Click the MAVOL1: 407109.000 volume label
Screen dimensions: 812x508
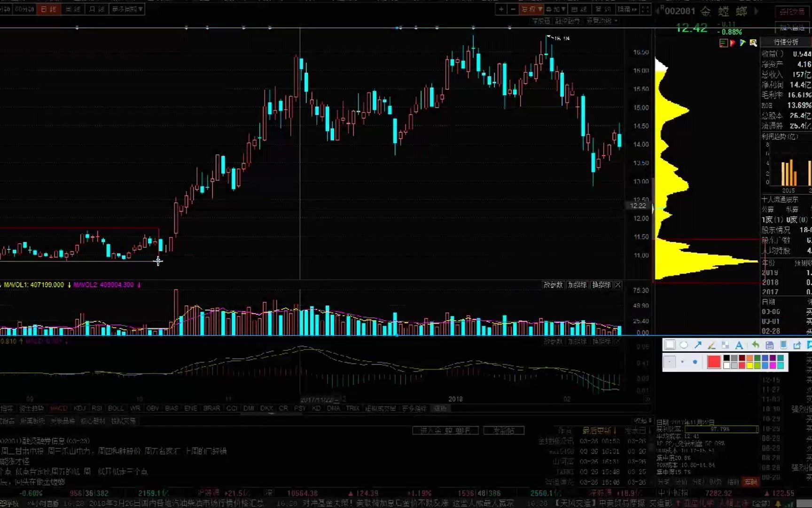point(34,285)
